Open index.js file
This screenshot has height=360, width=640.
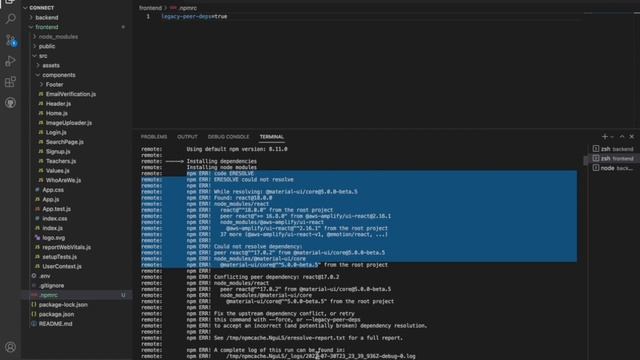[x=52, y=228]
